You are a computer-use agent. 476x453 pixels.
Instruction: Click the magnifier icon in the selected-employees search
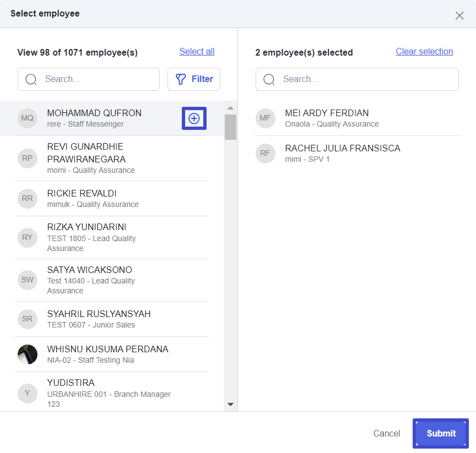(269, 79)
